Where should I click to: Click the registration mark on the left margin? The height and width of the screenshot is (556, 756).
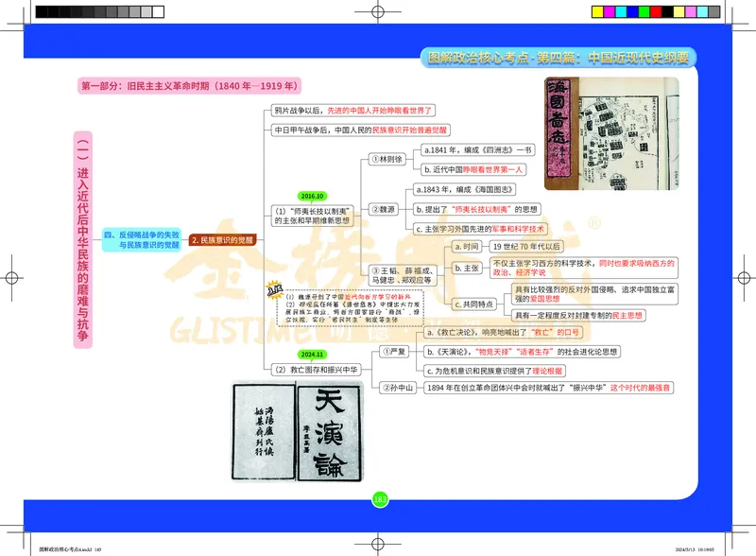[x=11, y=278]
